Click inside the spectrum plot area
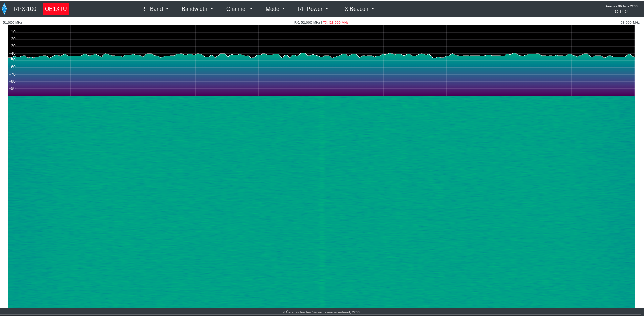 pos(321,61)
